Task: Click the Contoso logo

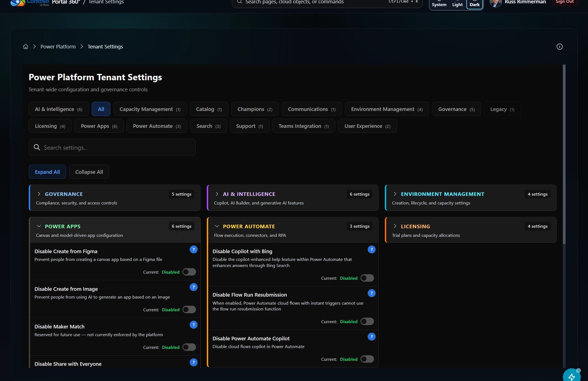Action: (30, 3)
